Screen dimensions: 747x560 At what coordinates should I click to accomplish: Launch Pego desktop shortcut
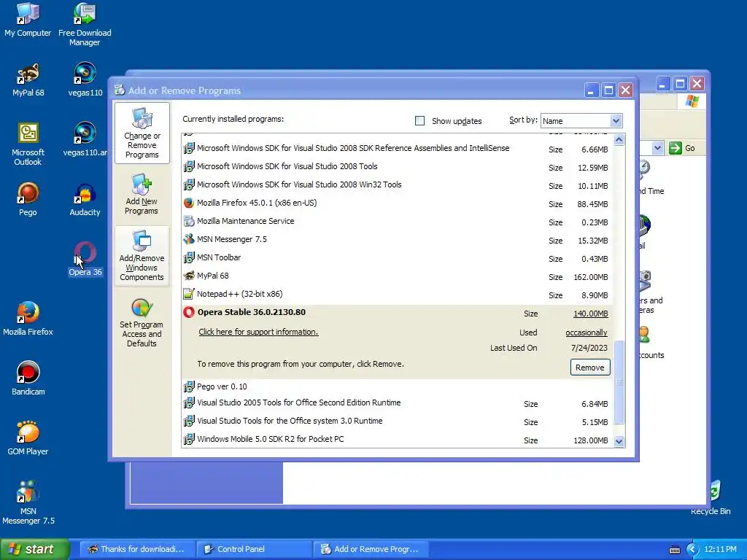pyautogui.click(x=28, y=199)
